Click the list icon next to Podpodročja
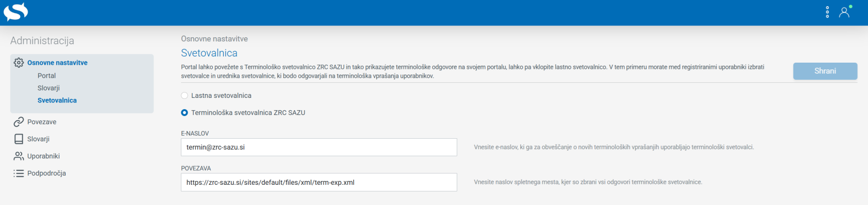Screen dimensions: 868x205 (19, 173)
